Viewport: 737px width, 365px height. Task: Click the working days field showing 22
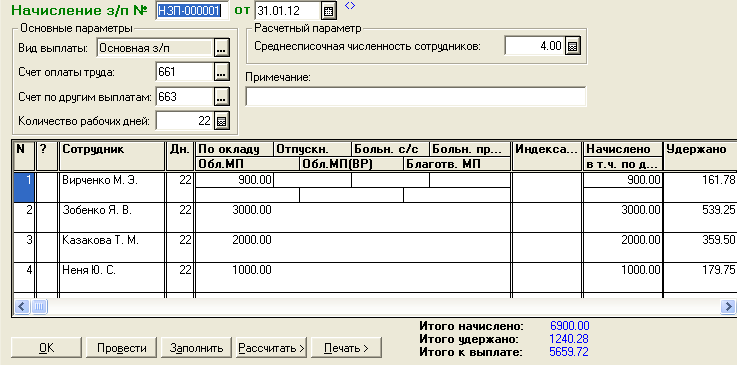click(185, 121)
